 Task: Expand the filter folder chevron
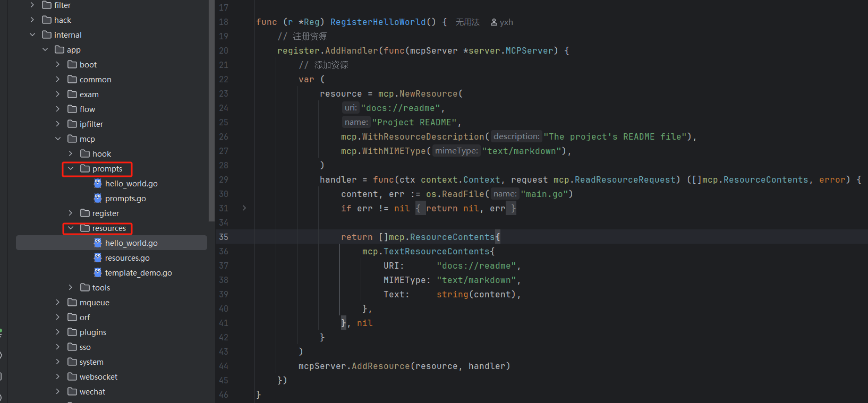[32, 5]
